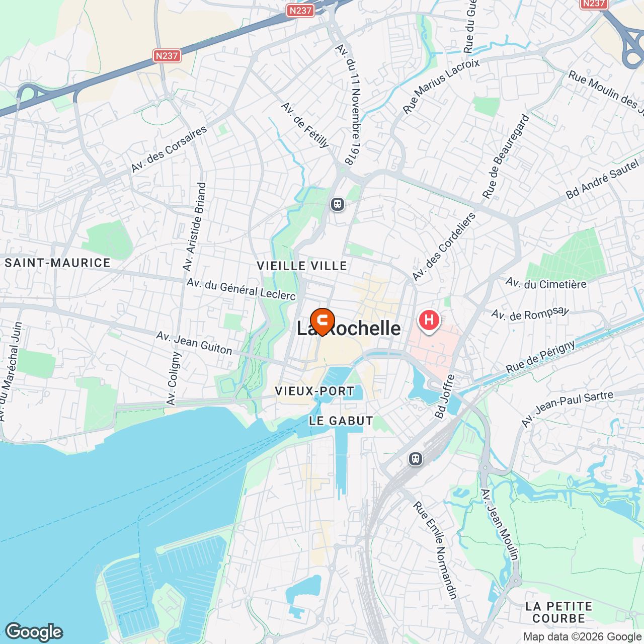Select the VIEUX-PORT district label
644x644 pixels.
coord(314,391)
